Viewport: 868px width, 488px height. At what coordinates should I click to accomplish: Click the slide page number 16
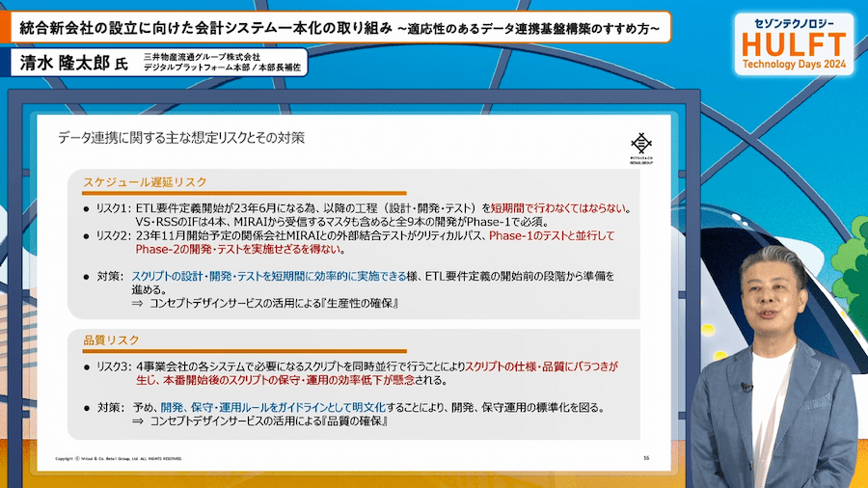point(645,457)
